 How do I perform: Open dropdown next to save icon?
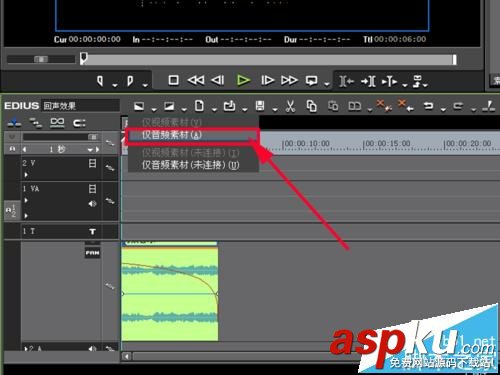275,109
